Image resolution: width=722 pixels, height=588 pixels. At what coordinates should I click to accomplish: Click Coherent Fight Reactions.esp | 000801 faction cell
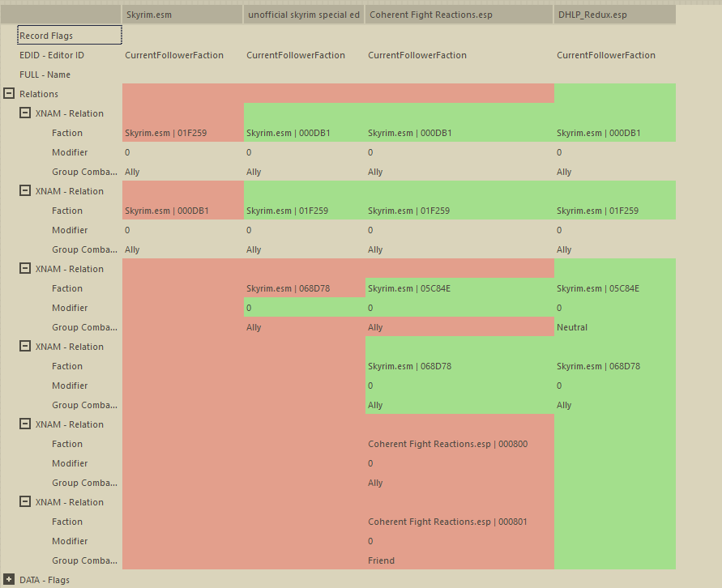447,522
